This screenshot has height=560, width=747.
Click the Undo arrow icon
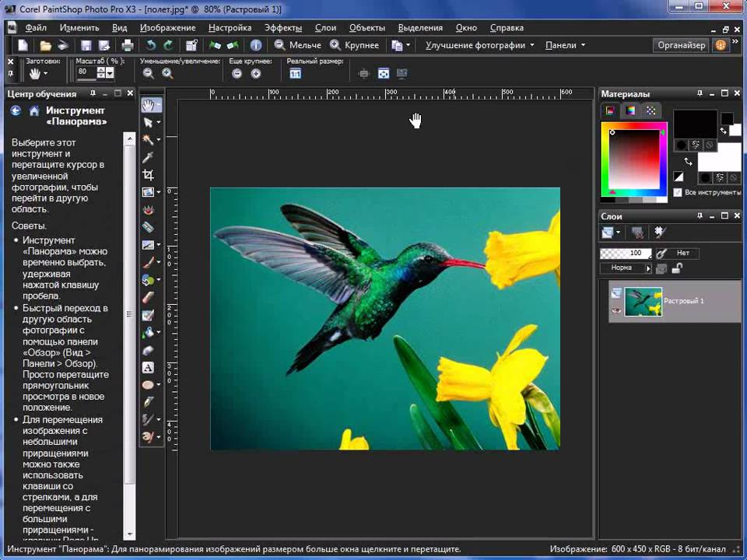click(150, 45)
